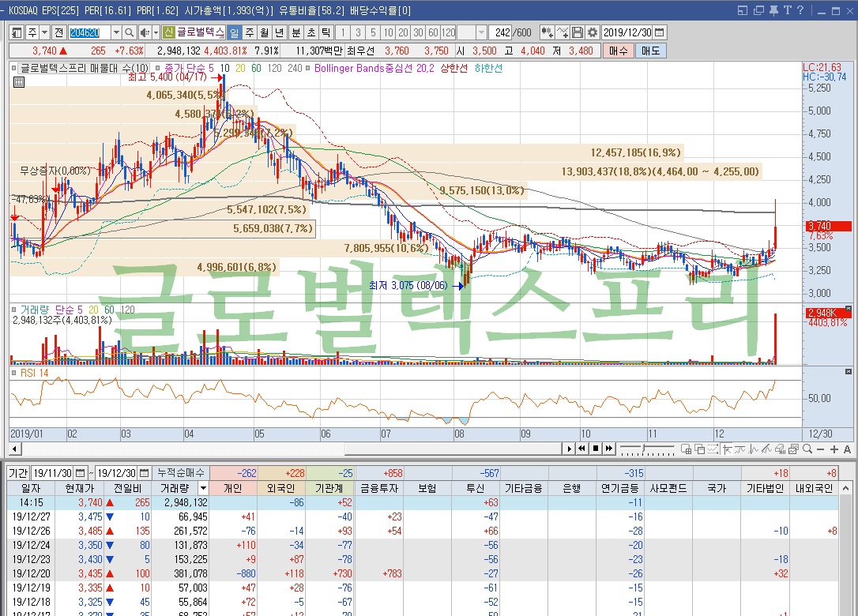Click the T text icon in title bar

[x=787, y=10]
